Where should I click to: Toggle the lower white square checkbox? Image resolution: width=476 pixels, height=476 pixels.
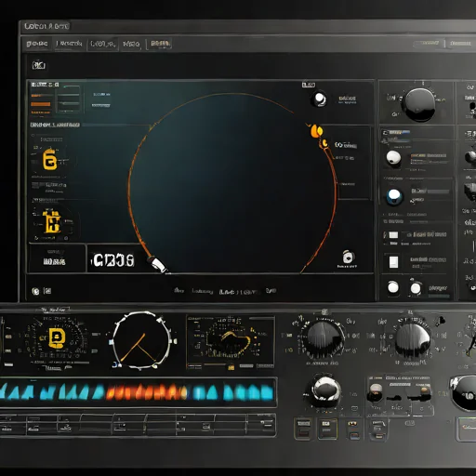click(x=393, y=262)
